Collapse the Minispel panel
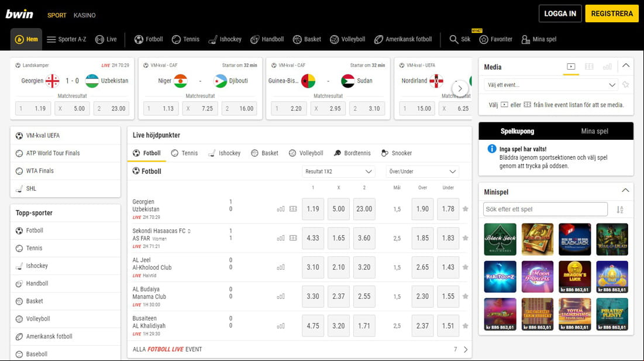Image resolution: width=644 pixels, height=361 pixels. tap(625, 191)
